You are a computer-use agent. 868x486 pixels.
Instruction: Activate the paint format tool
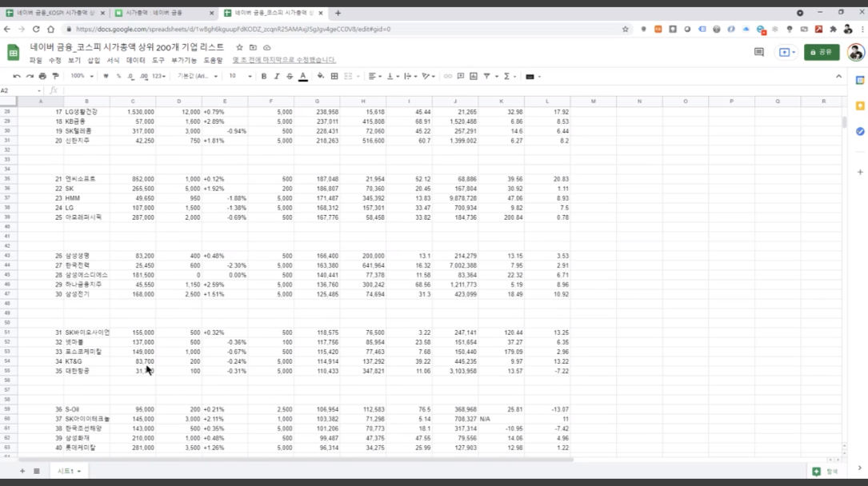pos(55,76)
